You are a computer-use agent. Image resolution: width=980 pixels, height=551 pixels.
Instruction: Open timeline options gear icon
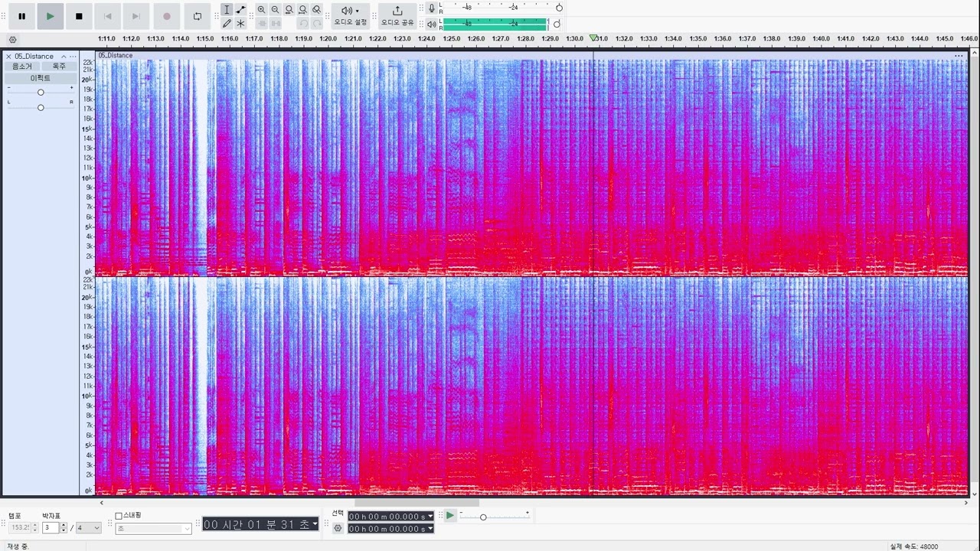click(x=12, y=40)
